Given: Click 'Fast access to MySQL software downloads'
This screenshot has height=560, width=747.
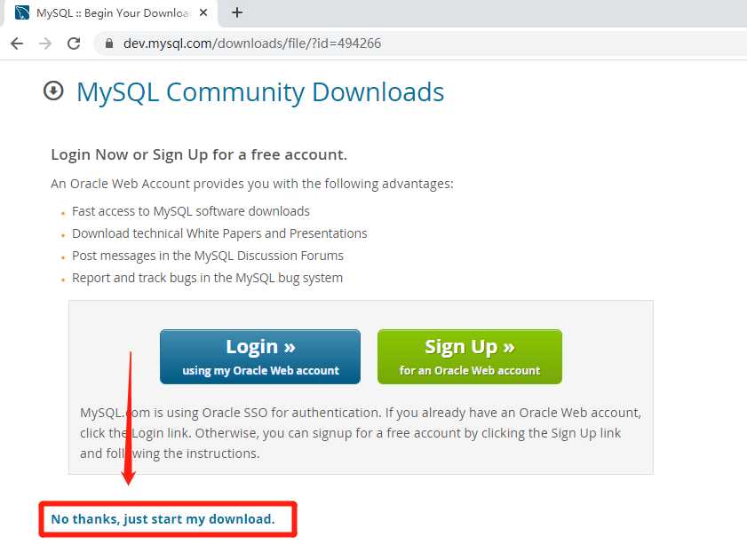Looking at the screenshot, I should 191,211.
